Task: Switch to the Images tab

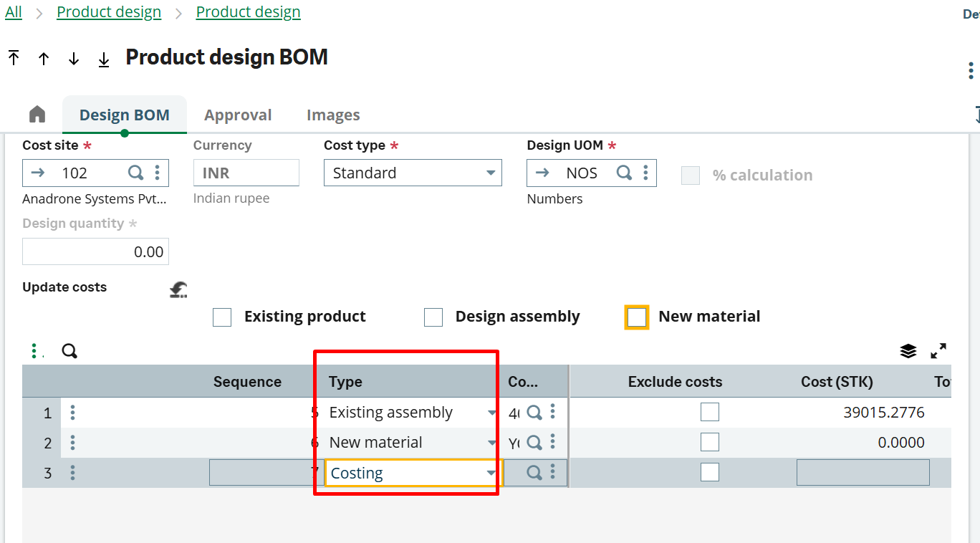Action: tap(333, 115)
